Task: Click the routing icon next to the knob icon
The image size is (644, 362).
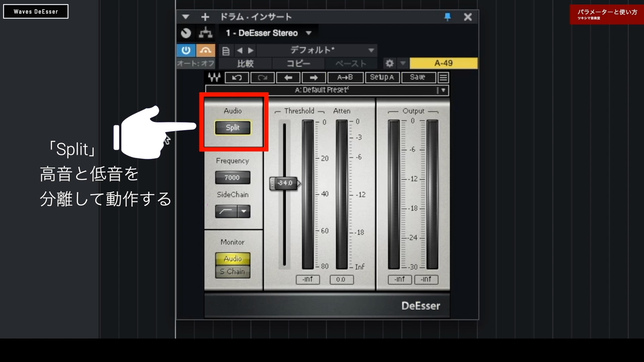Action: [x=205, y=33]
